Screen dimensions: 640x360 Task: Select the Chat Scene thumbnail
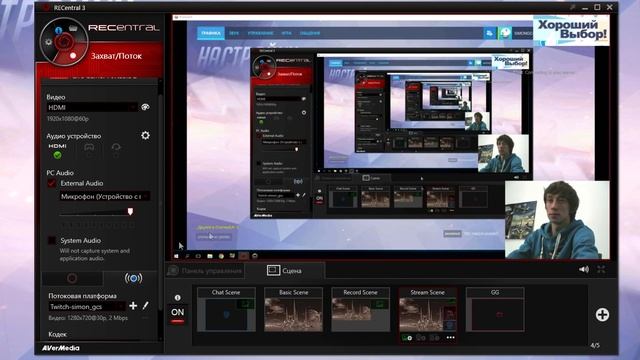coord(226,309)
